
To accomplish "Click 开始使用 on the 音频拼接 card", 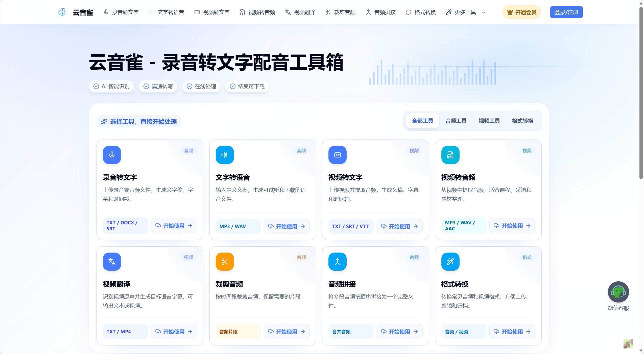I will coord(400,332).
